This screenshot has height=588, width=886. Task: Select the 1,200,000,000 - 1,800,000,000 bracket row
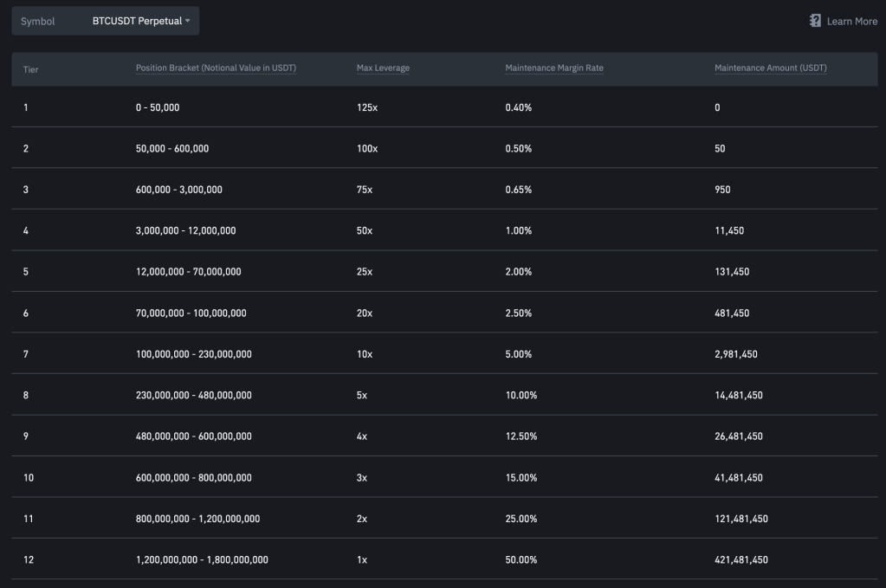click(202, 560)
